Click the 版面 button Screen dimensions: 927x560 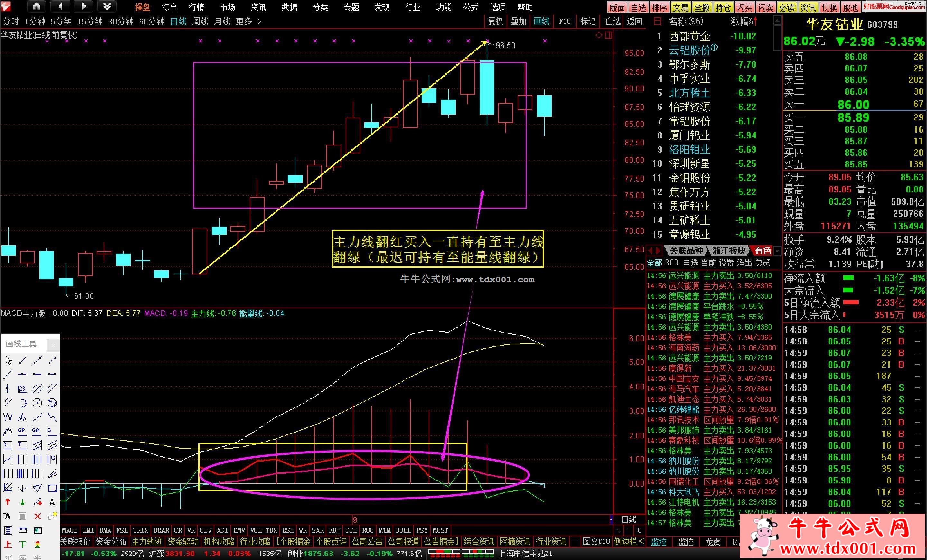click(617, 7)
